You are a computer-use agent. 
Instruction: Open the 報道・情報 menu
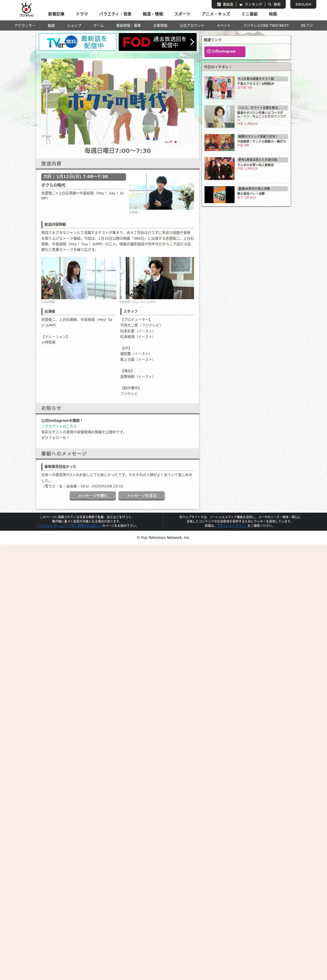click(153, 14)
